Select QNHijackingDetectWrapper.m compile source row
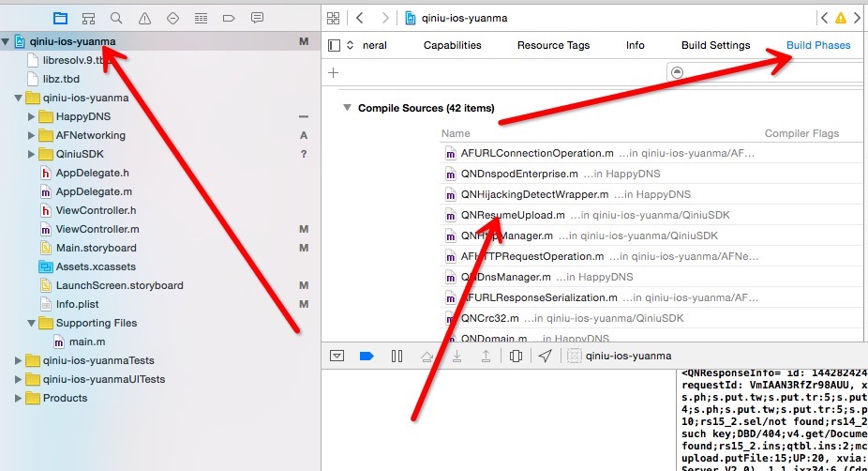 pos(651,194)
